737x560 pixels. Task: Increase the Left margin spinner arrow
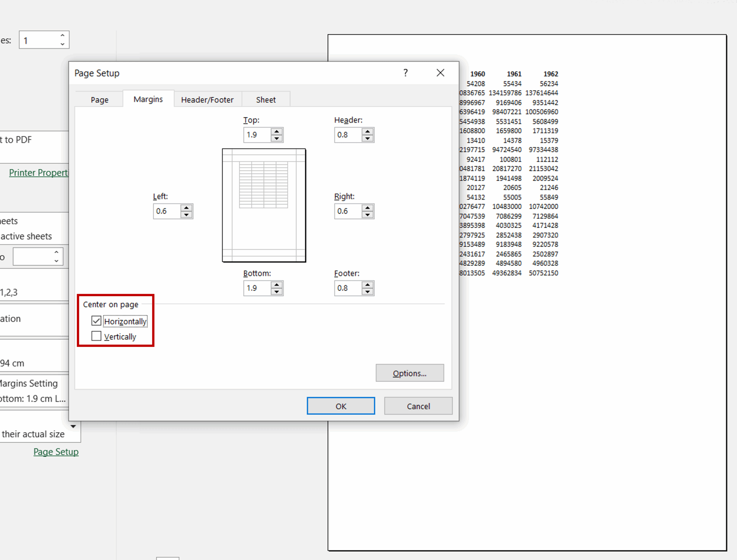[186, 208]
